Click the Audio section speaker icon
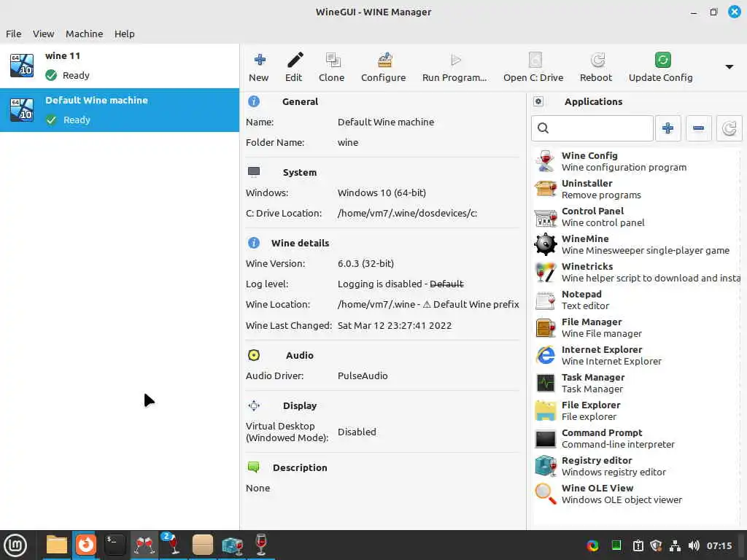This screenshot has height=560, width=747. [x=254, y=355]
